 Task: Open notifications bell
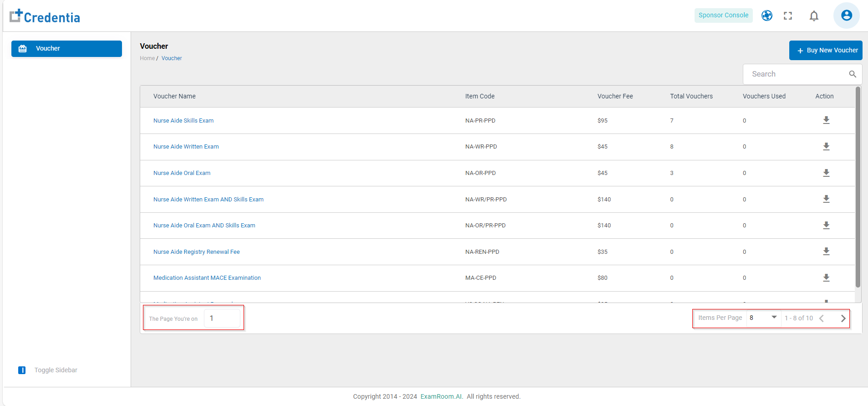click(x=814, y=16)
